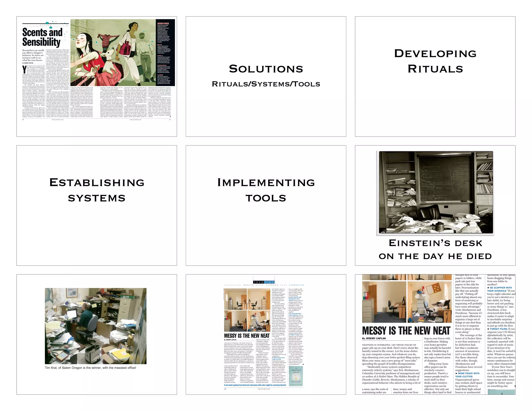Select the Einstein's desk slide

pos(435,206)
